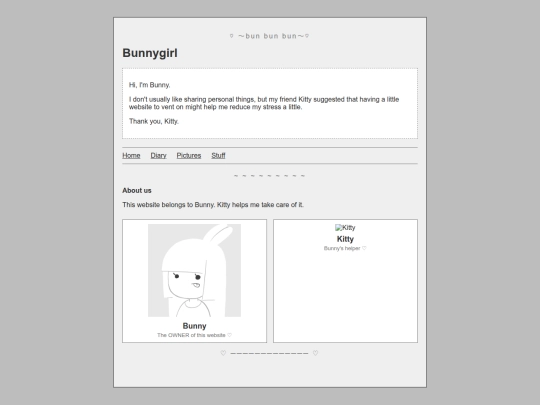The height and width of the screenshot is (405, 540).
Task: Click the bold 'Kitty' name caption
Action: point(345,239)
